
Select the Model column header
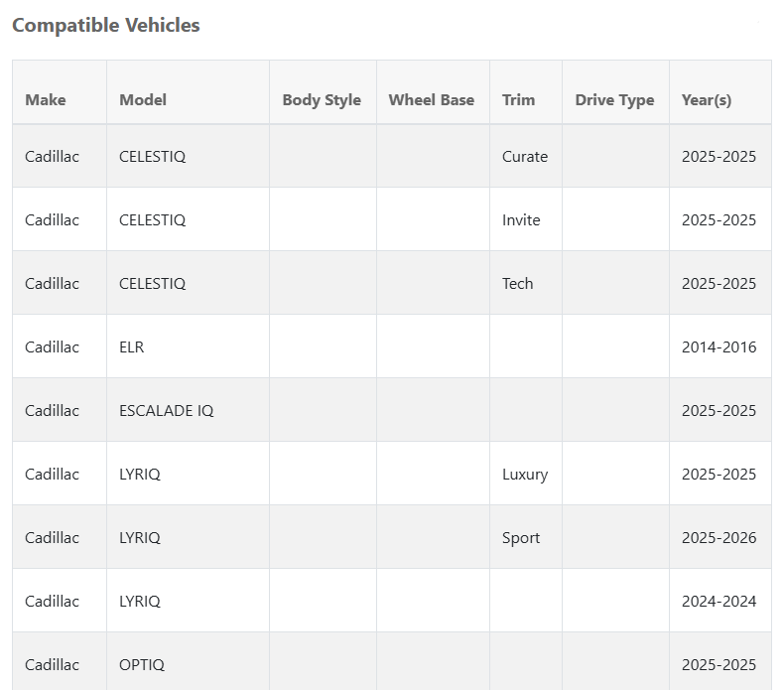pos(143,99)
